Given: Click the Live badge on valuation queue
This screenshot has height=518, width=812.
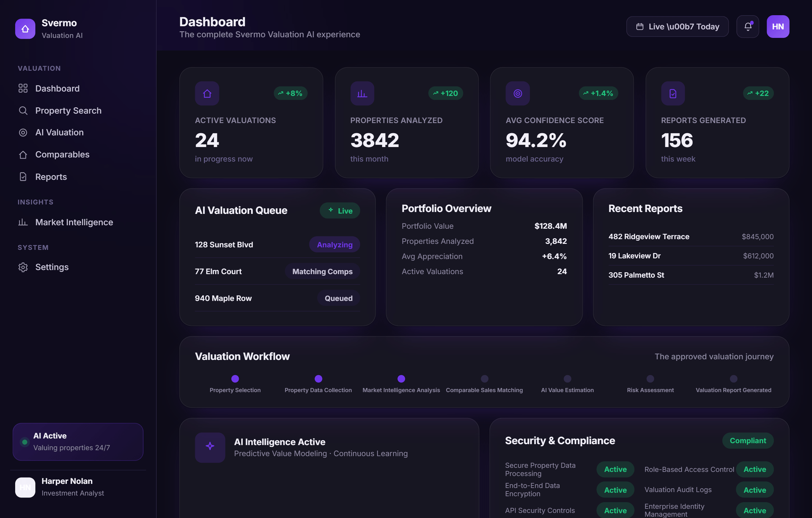Looking at the screenshot, I should pos(340,210).
